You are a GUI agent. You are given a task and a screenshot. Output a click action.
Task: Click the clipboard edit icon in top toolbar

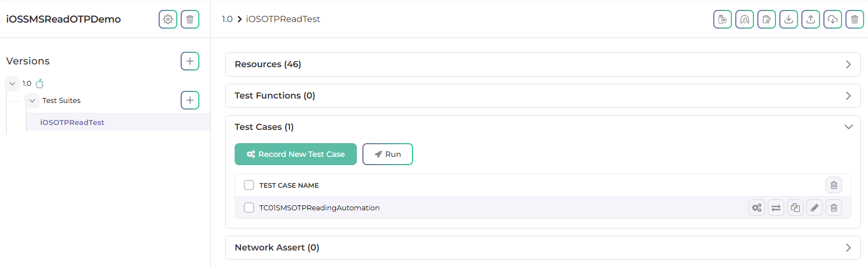click(x=766, y=19)
